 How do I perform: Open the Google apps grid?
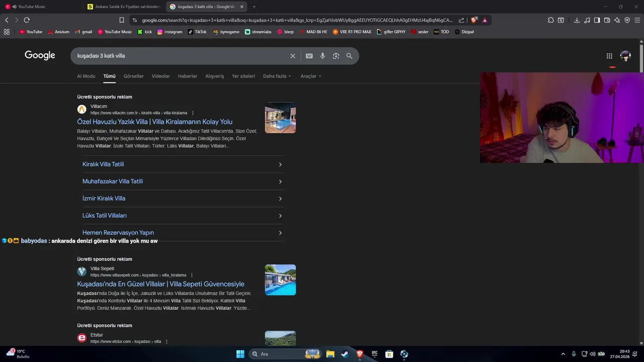[609, 56]
